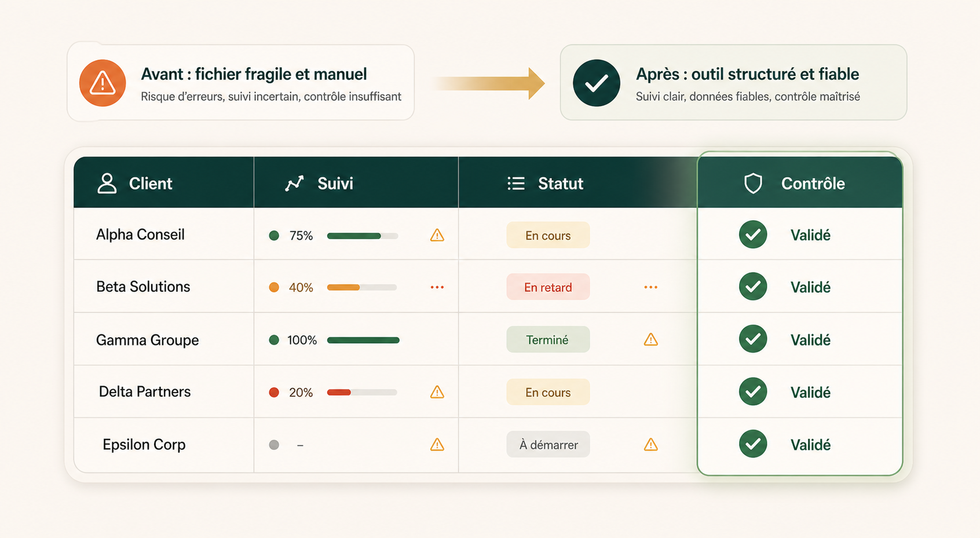This screenshot has width=980, height=538.
Task: Click the Alpha Conseil 75% progress bar
Action: pyautogui.click(x=363, y=236)
